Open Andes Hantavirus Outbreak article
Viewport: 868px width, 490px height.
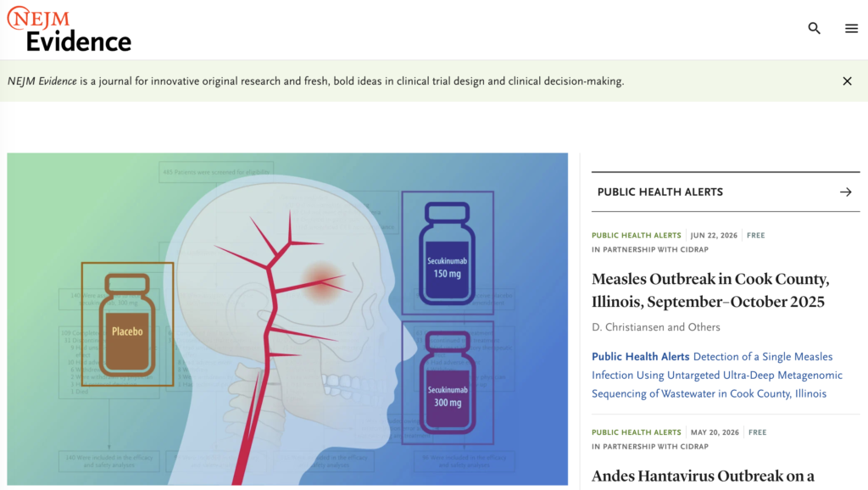pyautogui.click(x=703, y=476)
